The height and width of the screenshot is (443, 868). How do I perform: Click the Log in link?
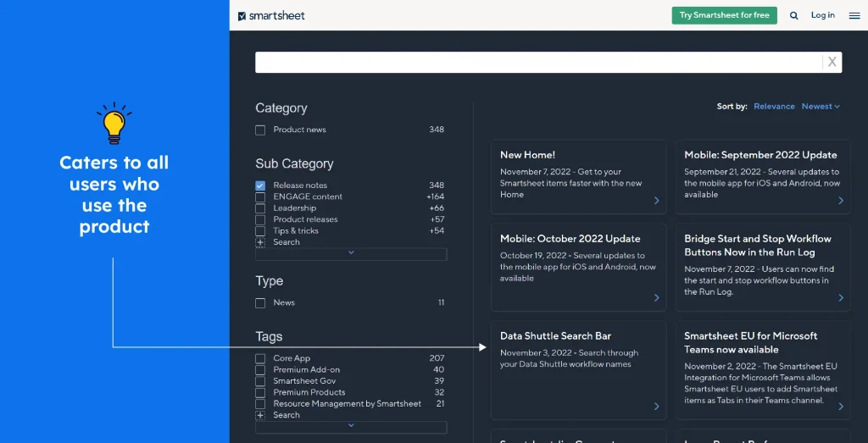[x=822, y=15]
